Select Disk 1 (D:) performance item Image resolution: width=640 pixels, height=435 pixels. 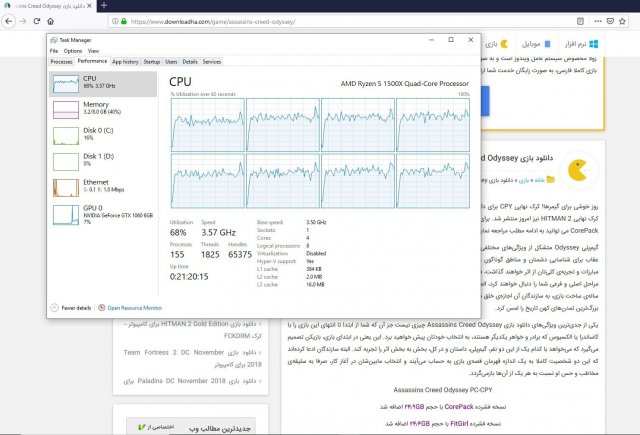point(103,161)
